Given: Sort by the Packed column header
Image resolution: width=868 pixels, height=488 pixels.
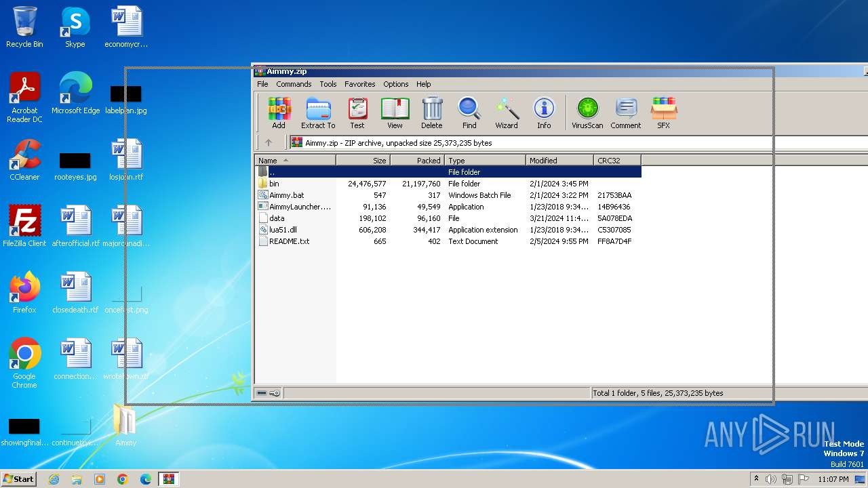Looking at the screenshot, I should pos(418,161).
